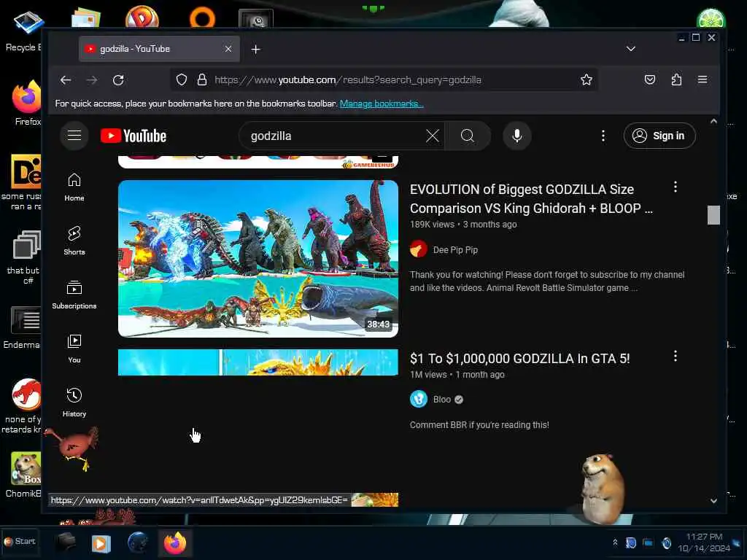Close the godzilla - YouTube tab
Screen dimensions: 747x560
[228, 49]
